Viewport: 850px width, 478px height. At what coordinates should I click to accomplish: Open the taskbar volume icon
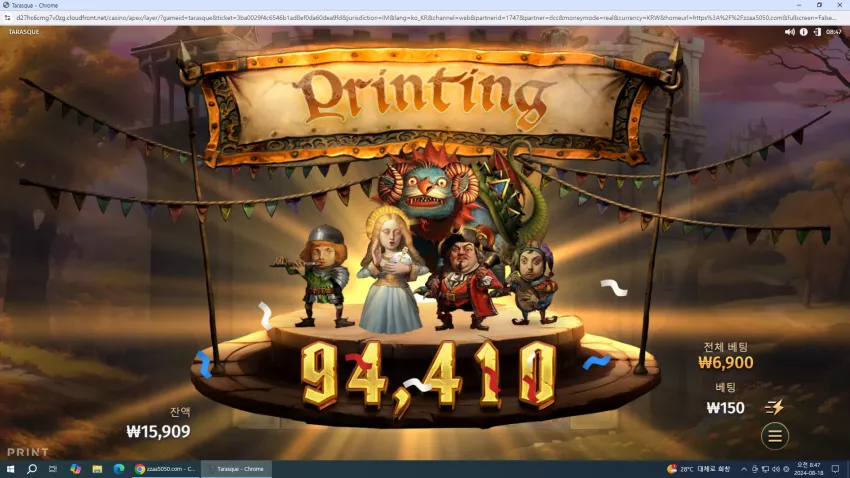(x=776, y=469)
